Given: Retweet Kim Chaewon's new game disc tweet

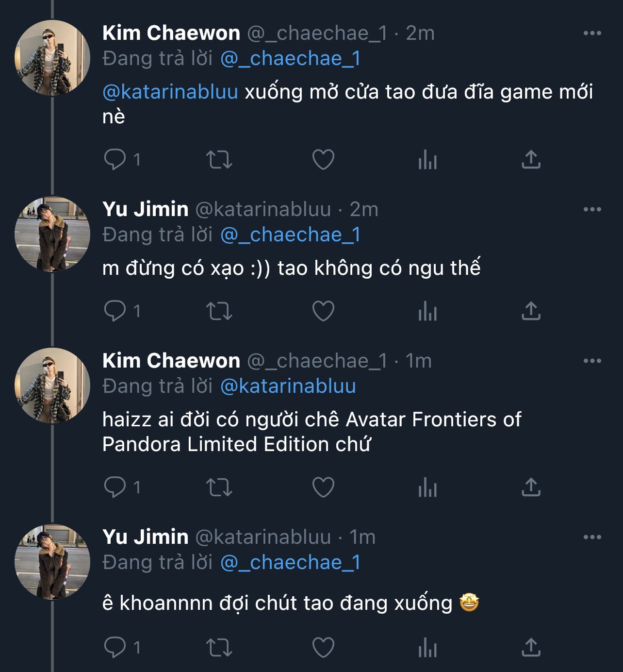Looking at the screenshot, I should pyautogui.click(x=219, y=159).
